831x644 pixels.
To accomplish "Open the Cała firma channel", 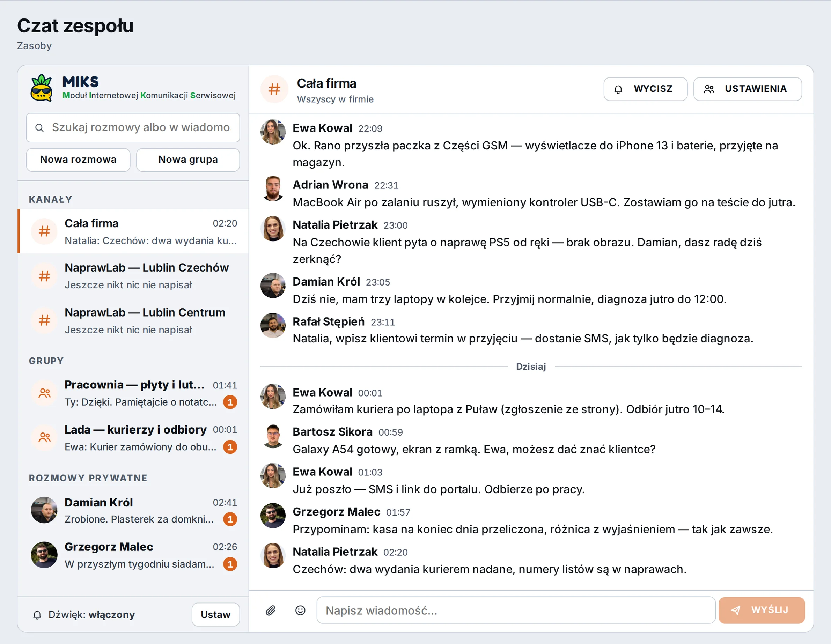I will click(x=133, y=231).
